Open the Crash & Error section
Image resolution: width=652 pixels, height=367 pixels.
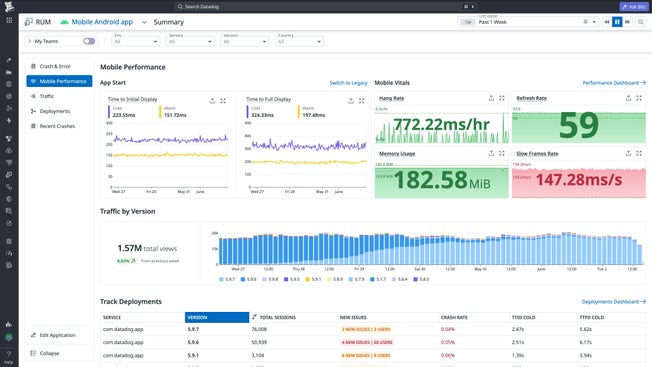pos(59,66)
